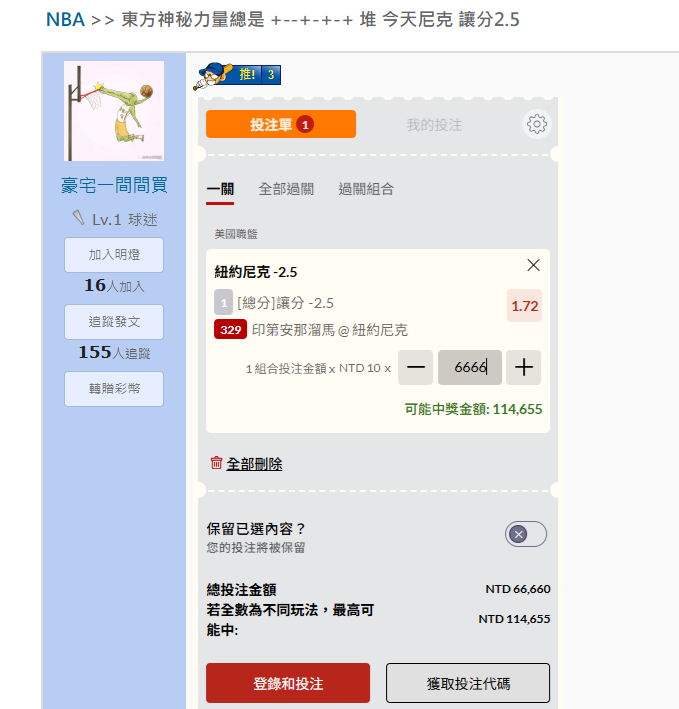Screen dimensions: 679x709
Task: Increase bet multiplier with plus button
Action: (x=523, y=367)
